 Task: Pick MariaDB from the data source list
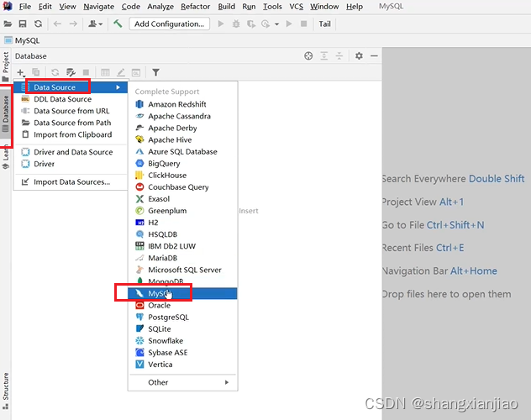pyautogui.click(x=182, y=258)
